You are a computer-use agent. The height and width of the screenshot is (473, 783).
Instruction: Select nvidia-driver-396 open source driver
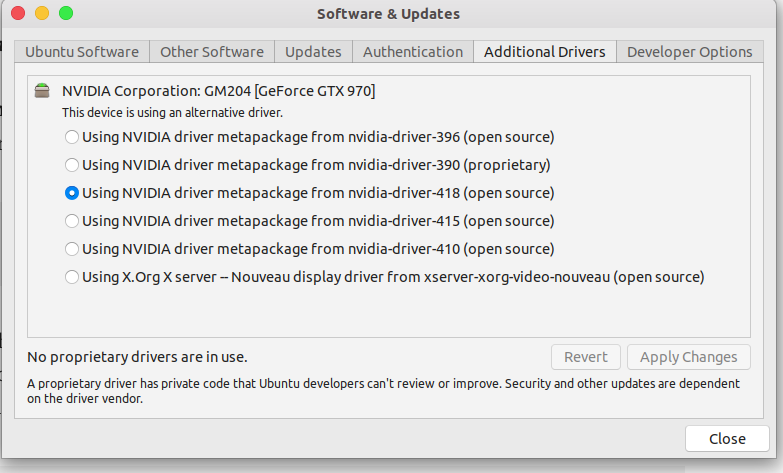pyautogui.click(x=72, y=136)
